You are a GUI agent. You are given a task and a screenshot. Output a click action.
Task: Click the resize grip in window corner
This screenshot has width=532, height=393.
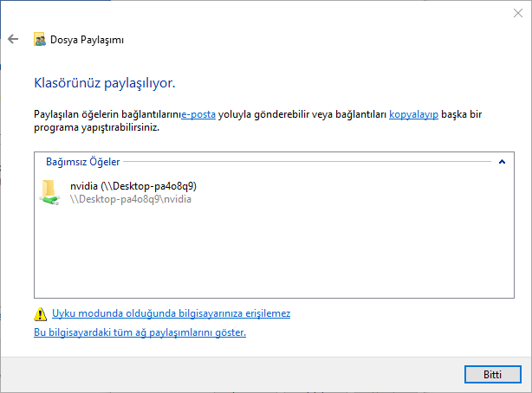[526, 388]
